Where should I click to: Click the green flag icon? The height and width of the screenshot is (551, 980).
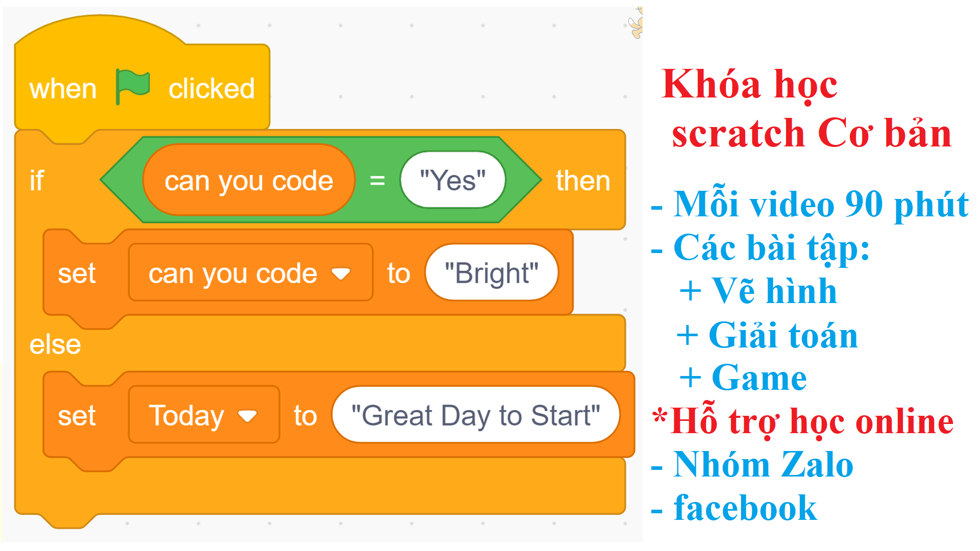133,87
